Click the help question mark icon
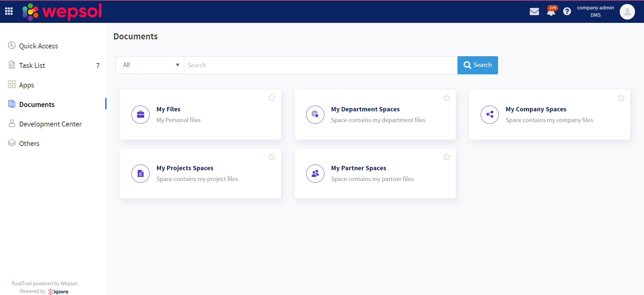This screenshot has width=644, height=295. tap(567, 12)
